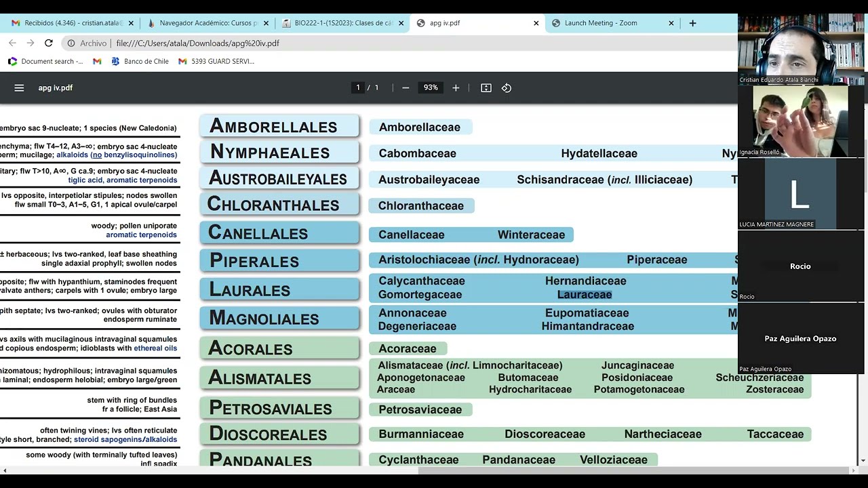Click the Eupomatiaceae family name
This screenshot has width=868, height=488.
point(587,313)
